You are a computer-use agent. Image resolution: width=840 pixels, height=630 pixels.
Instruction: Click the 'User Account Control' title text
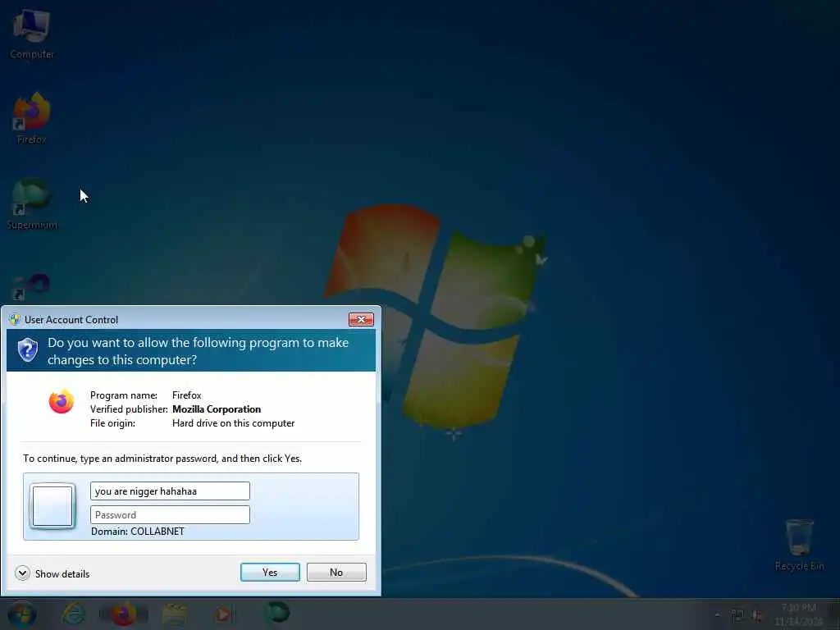point(71,320)
